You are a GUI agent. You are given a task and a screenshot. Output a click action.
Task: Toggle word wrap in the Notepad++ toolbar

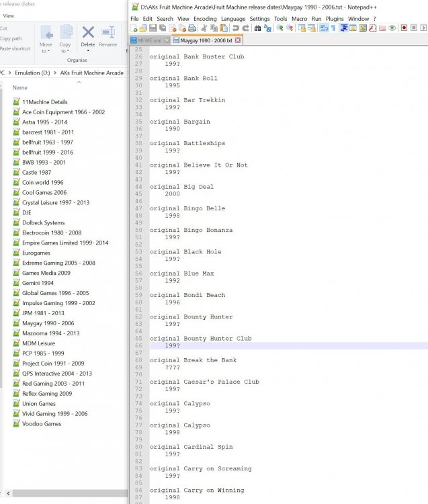324,28
